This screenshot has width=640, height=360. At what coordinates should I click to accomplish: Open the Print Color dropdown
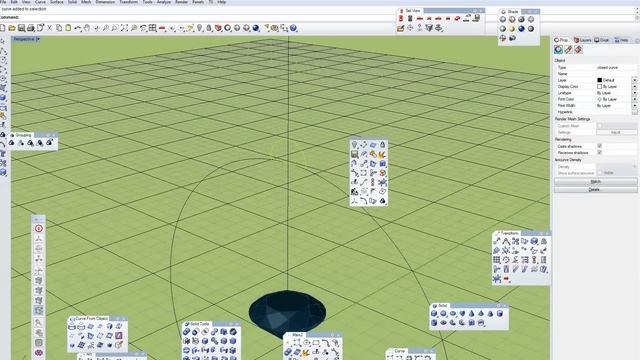[634, 99]
